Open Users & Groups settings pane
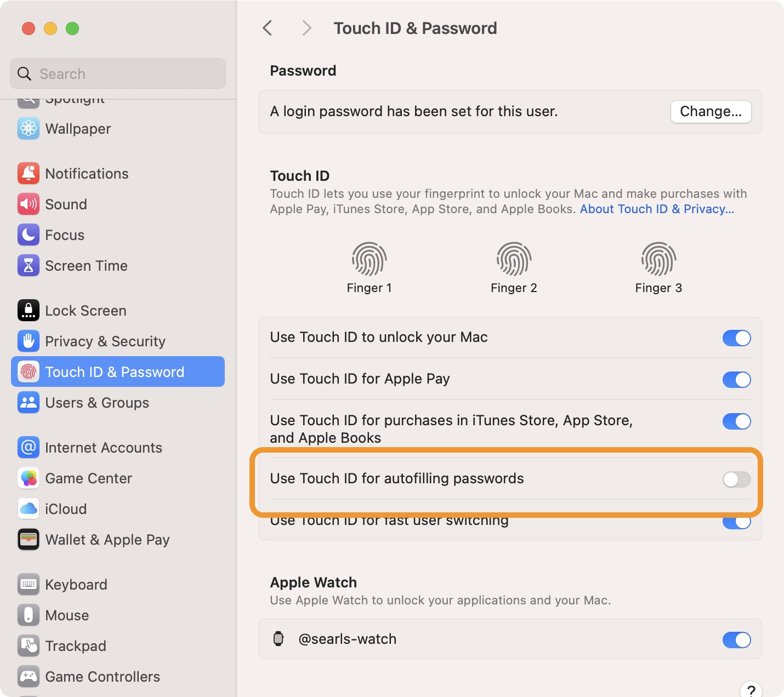The width and height of the screenshot is (784, 697). coord(97,403)
